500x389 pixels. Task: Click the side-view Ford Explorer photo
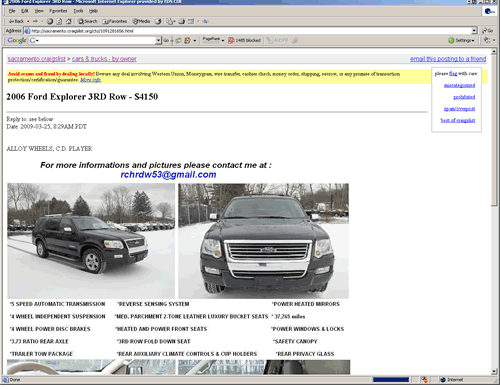click(x=91, y=241)
